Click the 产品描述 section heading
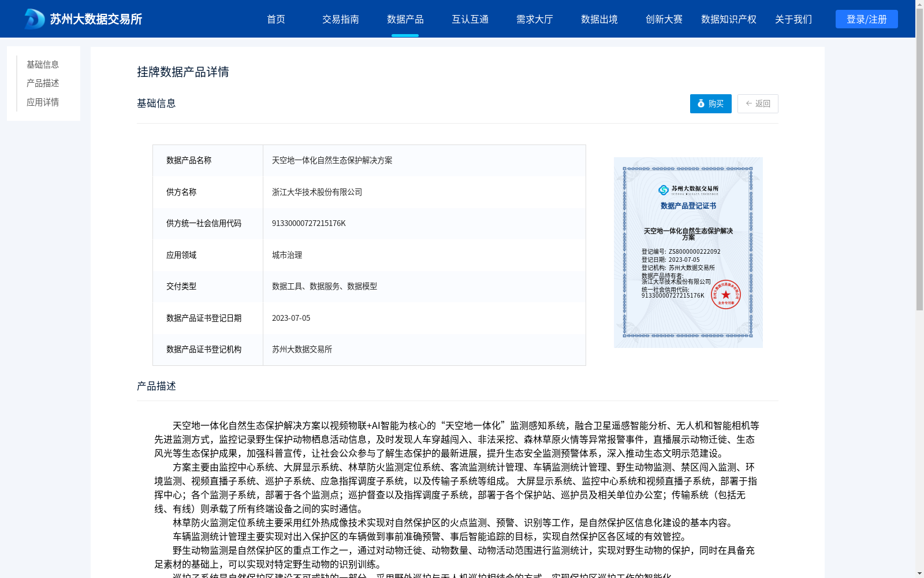Screen dimensions: 924x578 [157, 386]
